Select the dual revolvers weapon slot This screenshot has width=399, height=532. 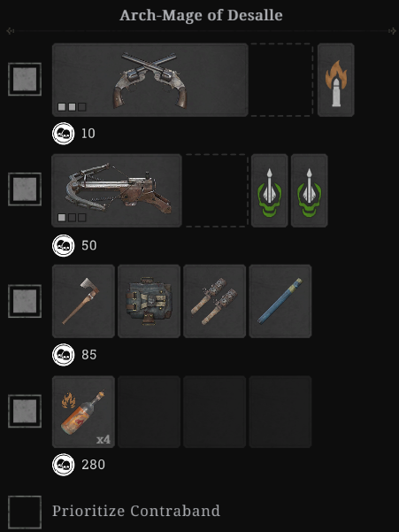coord(150,80)
